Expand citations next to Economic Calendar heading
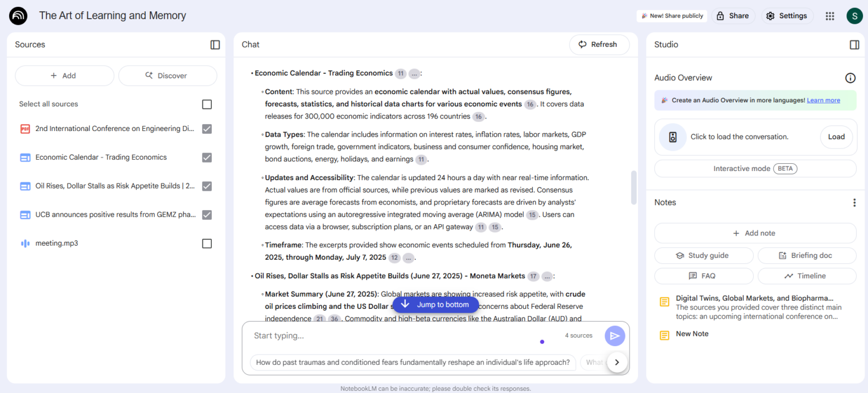 coord(414,73)
